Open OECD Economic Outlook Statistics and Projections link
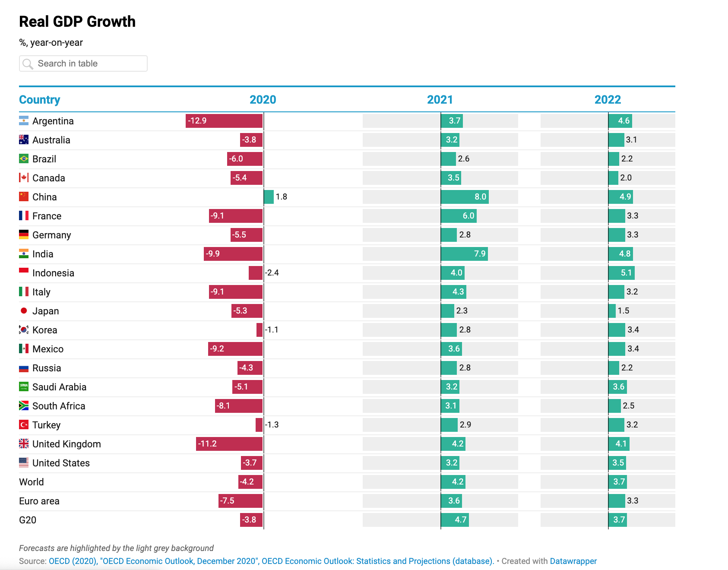The height and width of the screenshot is (570, 728). tap(378, 561)
